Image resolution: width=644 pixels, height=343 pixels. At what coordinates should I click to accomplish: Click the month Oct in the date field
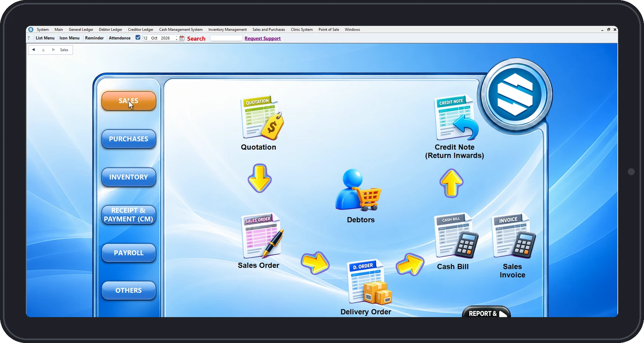pos(154,38)
